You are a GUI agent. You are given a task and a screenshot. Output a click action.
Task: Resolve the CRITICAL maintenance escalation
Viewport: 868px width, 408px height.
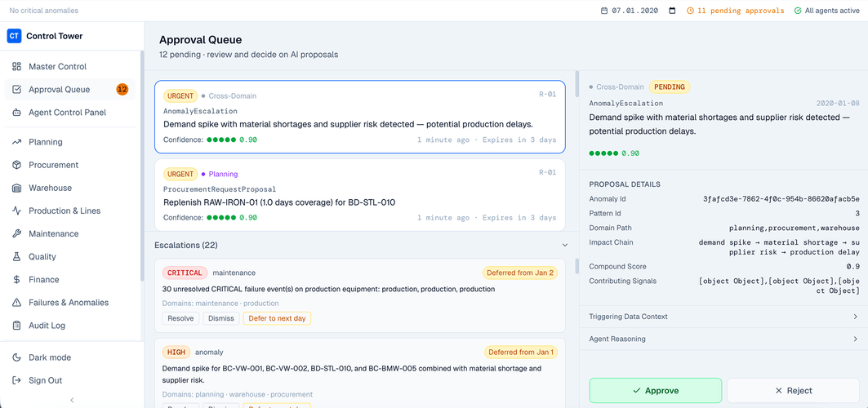(x=180, y=318)
